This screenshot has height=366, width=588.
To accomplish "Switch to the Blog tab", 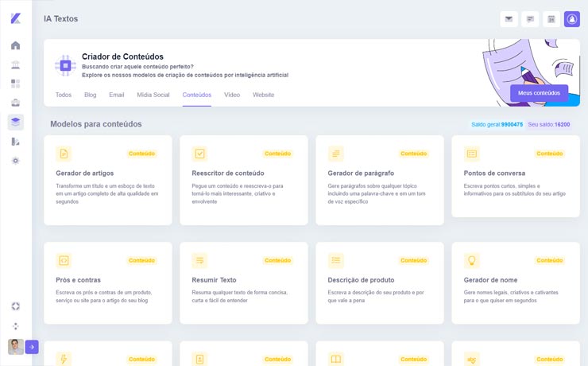I will tap(90, 95).
